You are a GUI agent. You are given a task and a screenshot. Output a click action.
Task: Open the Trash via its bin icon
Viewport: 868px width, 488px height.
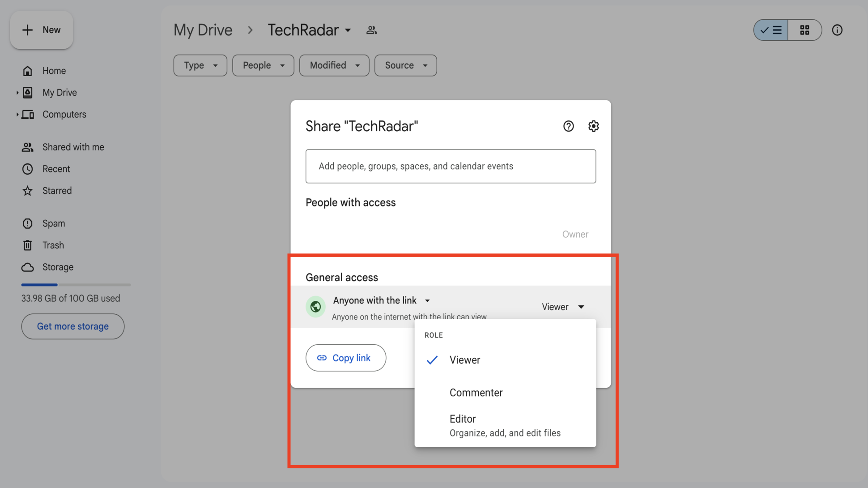[x=27, y=245]
